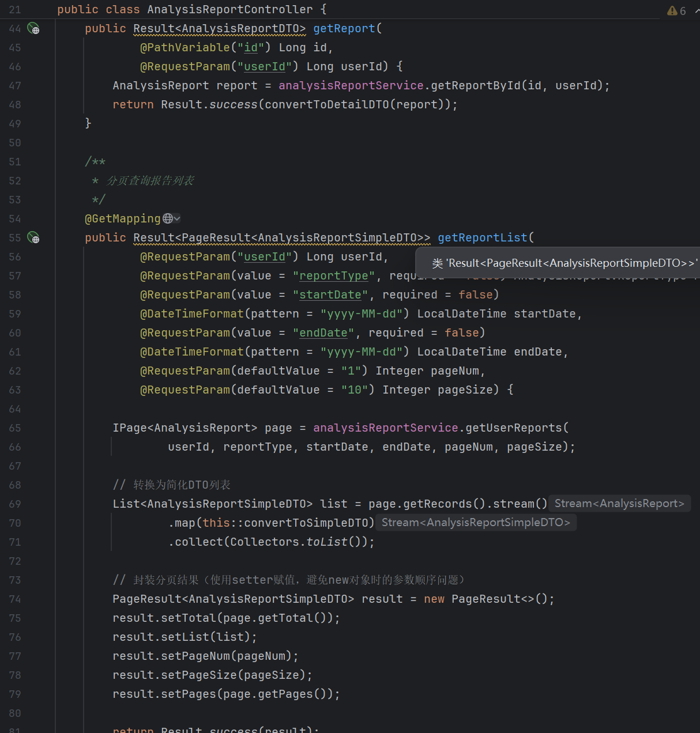The height and width of the screenshot is (733, 700).
Task: Click the sticky AnalysisReportController class header line
Action: (x=192, y=10)
